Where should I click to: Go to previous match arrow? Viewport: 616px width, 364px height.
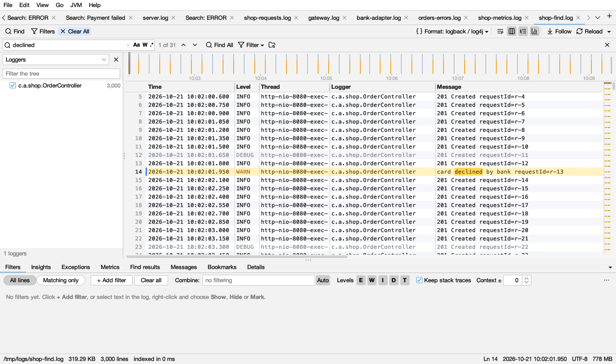[x=183, y=45]
